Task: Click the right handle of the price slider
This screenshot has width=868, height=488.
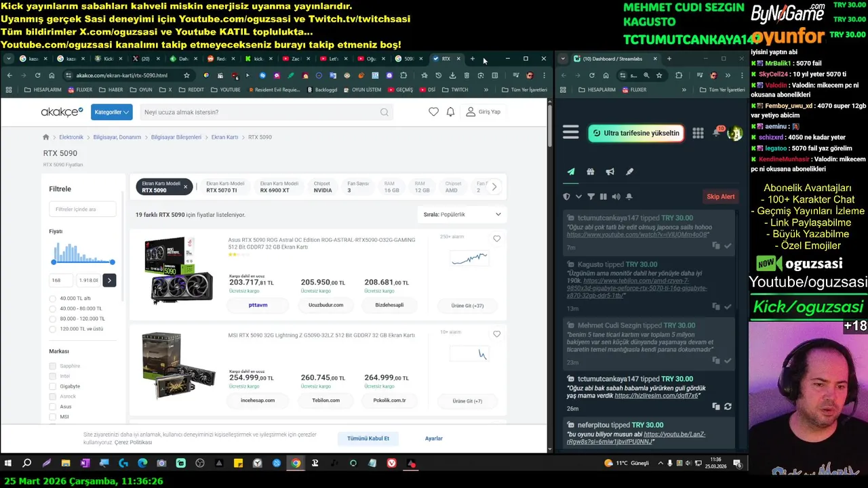Action: tap(113, 262)
